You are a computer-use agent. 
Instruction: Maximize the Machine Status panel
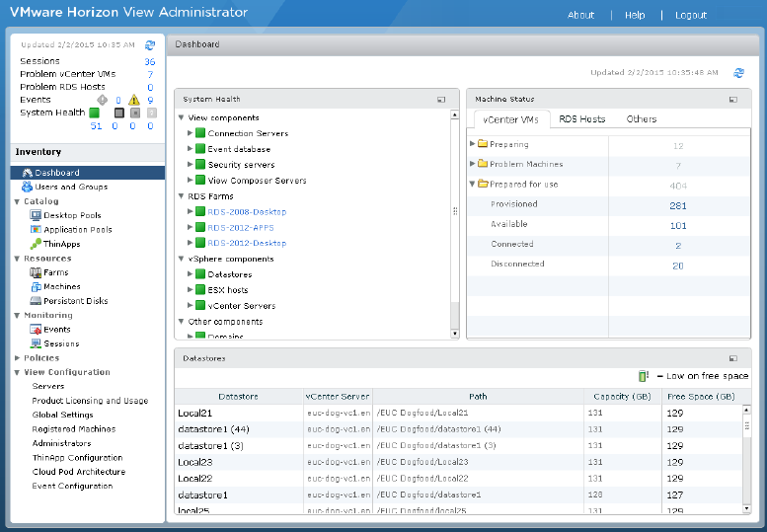pyautogui.click(x=733, y=100)
